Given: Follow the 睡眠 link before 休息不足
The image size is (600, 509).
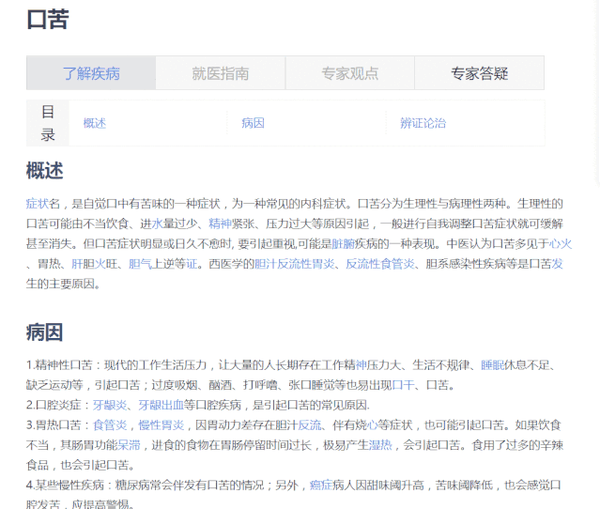Looking at the screenshot, I should coord(492,365).
